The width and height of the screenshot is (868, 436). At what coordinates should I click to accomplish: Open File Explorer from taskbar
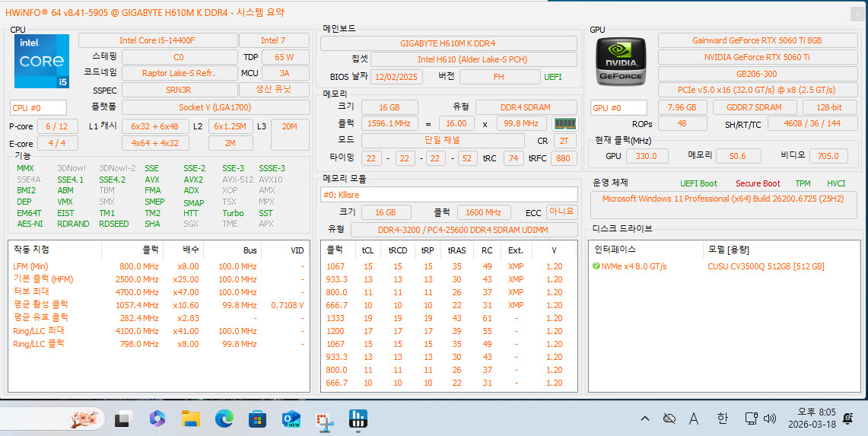pos(191,418)
